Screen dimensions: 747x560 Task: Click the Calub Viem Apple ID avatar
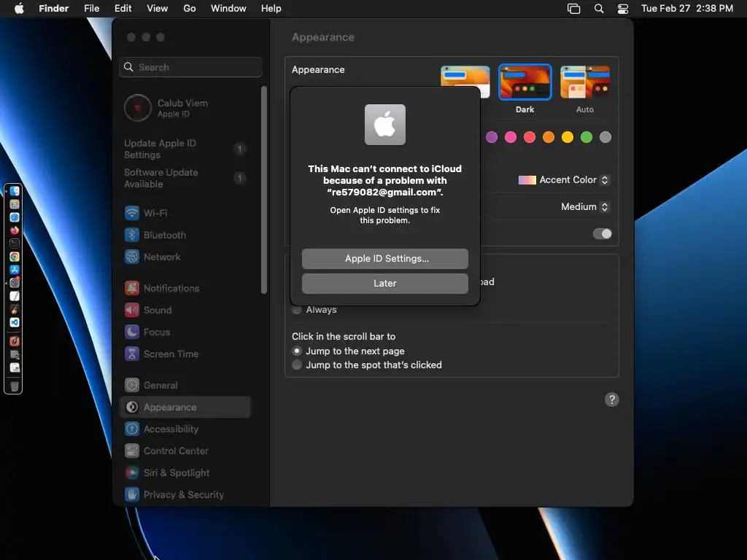[x=138, y=108]
